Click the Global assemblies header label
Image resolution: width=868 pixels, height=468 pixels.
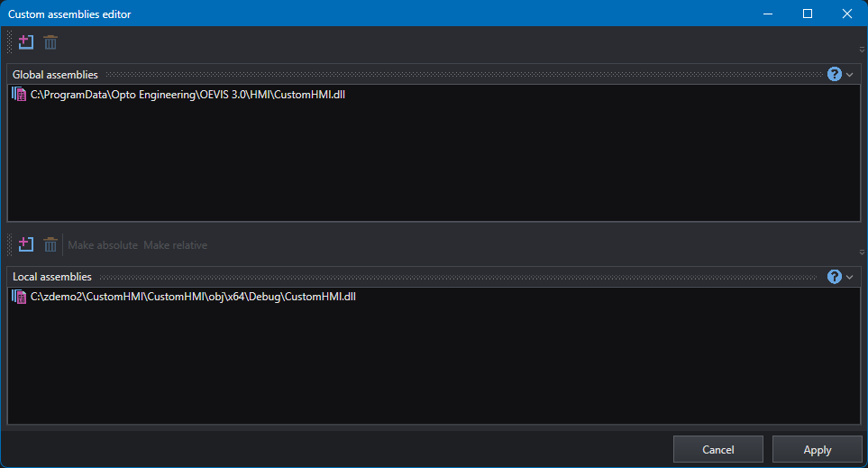[55, 75]
